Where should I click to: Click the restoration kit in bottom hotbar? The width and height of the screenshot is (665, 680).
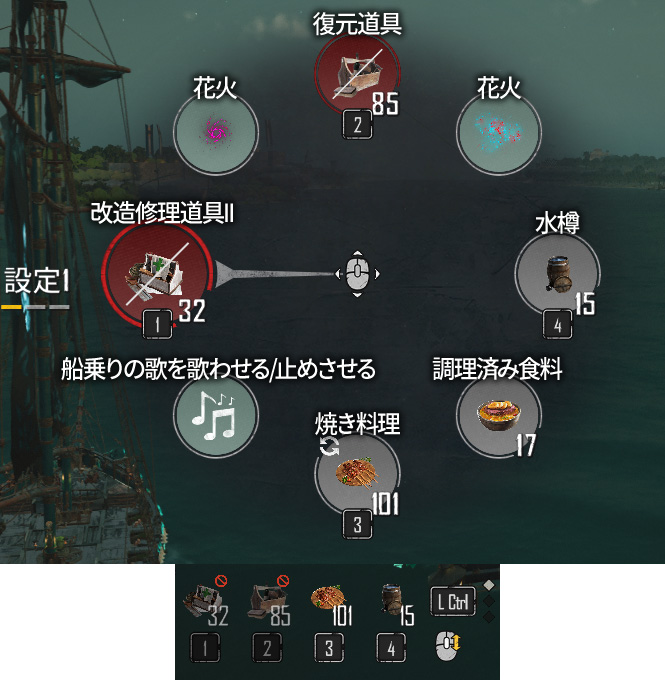(264, 601)
